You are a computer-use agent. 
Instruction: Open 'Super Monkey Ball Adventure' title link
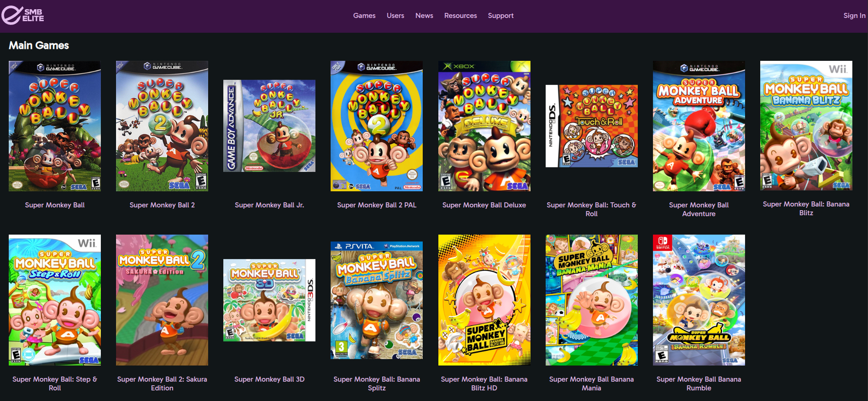coord(699,209)
